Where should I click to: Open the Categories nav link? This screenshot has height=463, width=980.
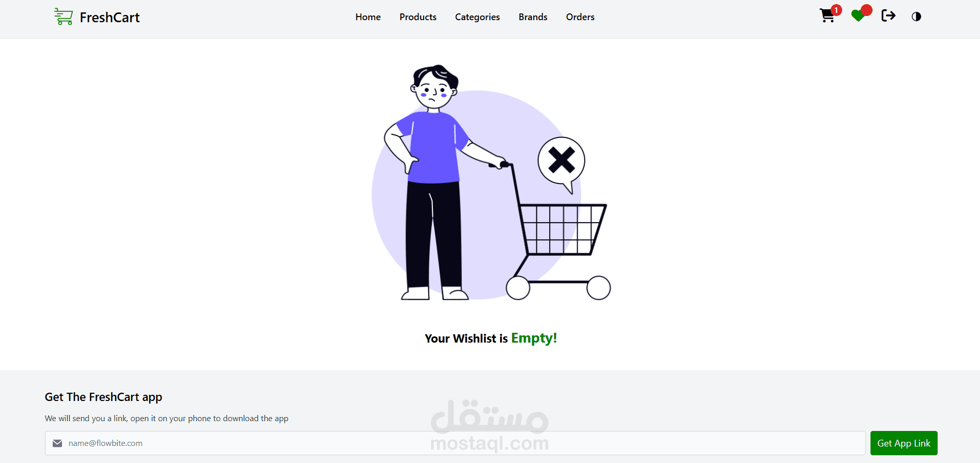point(477,17)
